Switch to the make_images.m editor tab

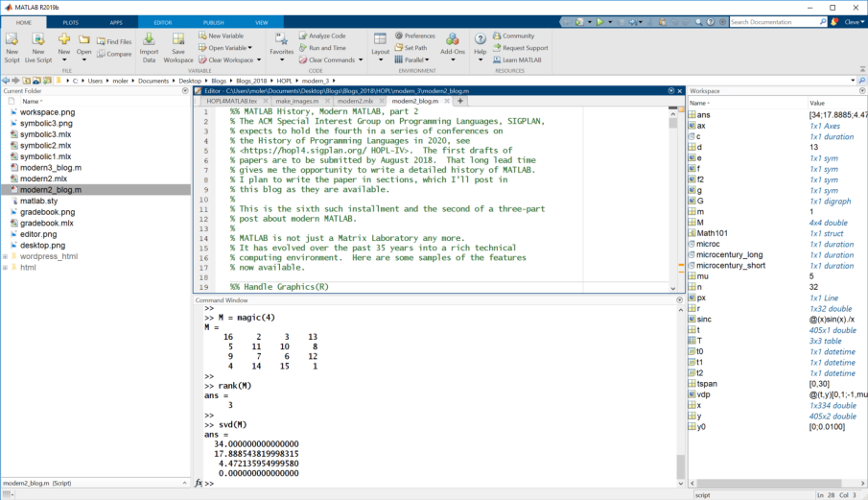coord(296,101)
